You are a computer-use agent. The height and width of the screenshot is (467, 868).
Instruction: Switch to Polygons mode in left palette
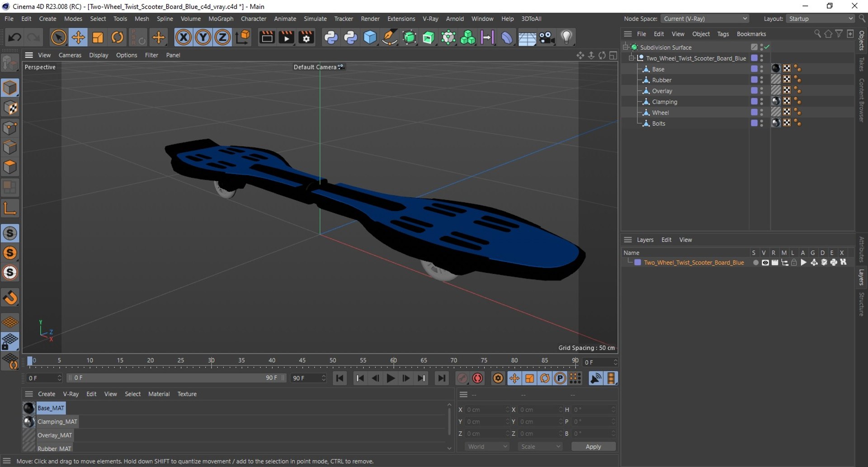[x=10, y=168]
